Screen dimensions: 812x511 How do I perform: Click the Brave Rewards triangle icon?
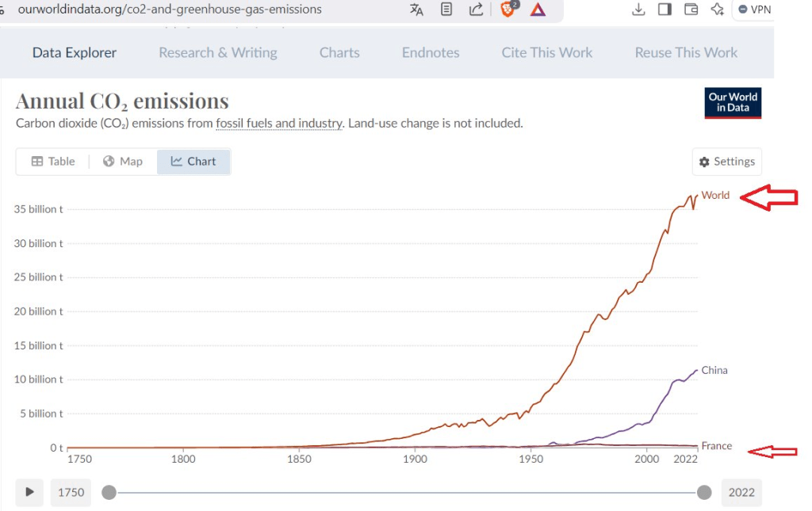[x=538, y=10]
